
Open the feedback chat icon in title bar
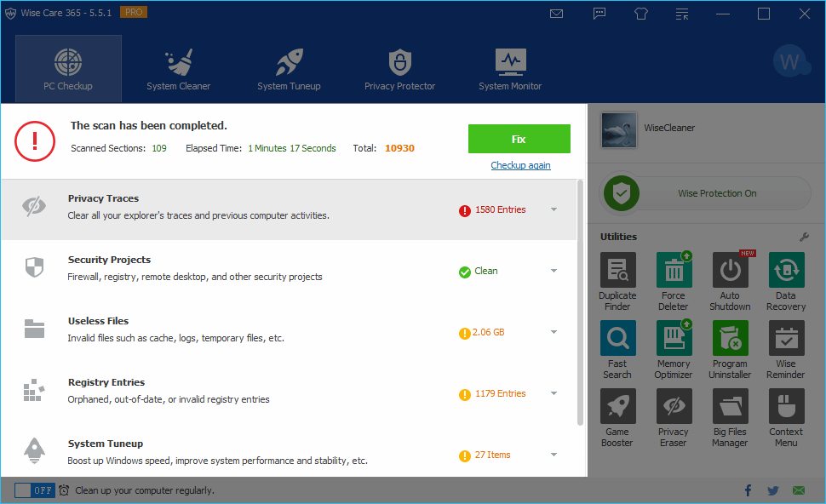click(x=599, y=14)
